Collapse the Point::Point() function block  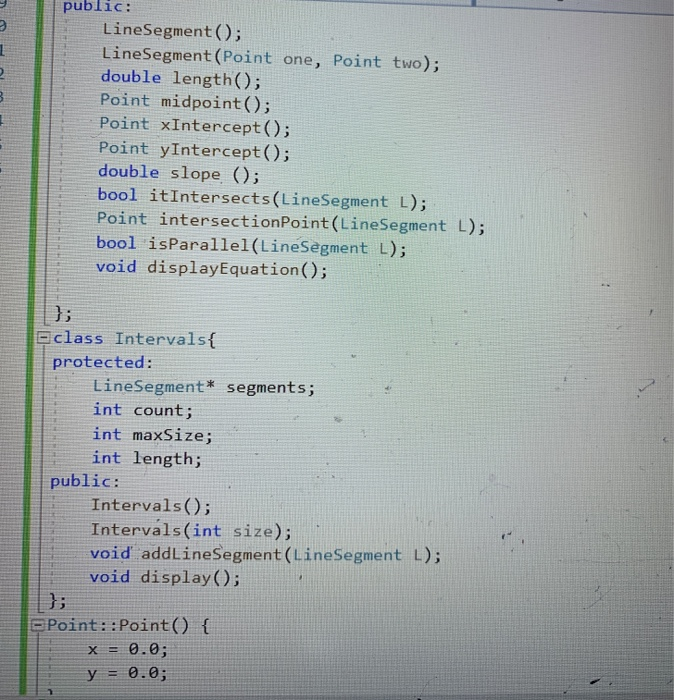pos(37,625)
